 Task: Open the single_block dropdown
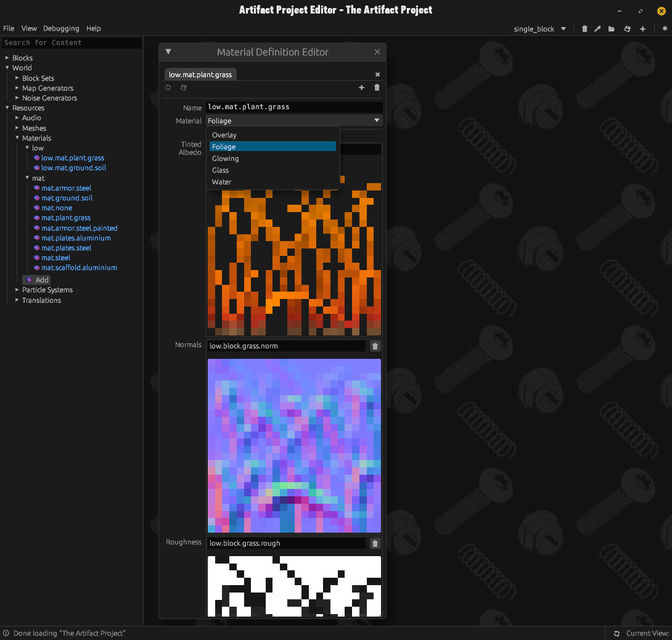tap(540, 29)
